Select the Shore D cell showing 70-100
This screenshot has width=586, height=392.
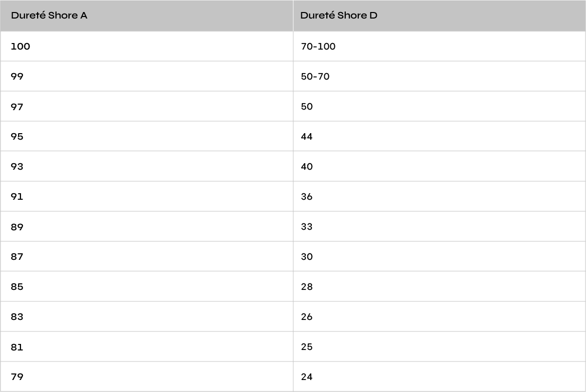439,47
